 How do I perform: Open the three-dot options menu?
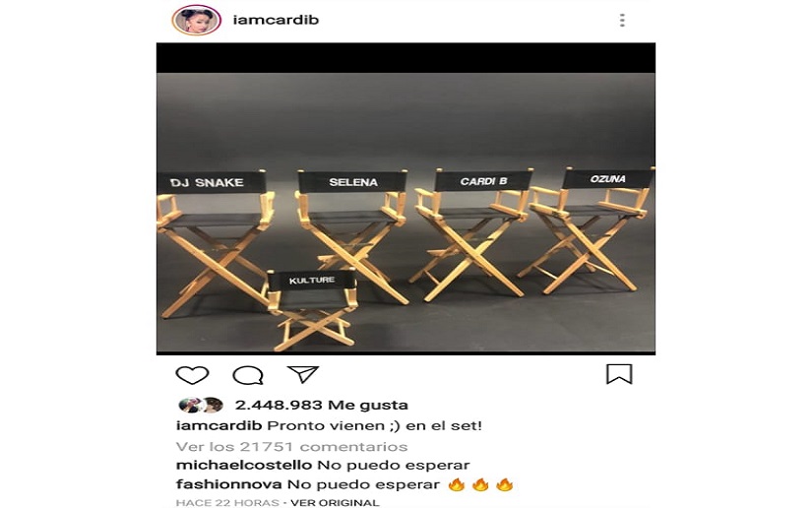point(622,21)
